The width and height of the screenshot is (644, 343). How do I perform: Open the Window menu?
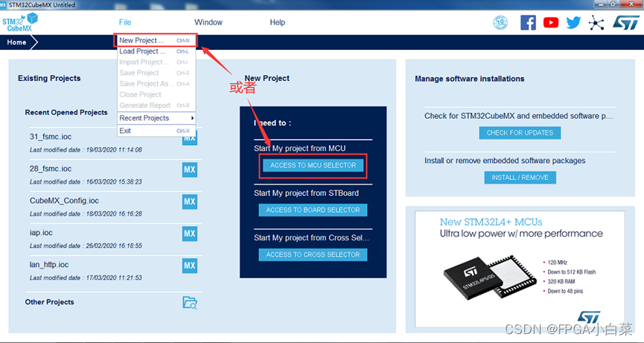[208, 22]
